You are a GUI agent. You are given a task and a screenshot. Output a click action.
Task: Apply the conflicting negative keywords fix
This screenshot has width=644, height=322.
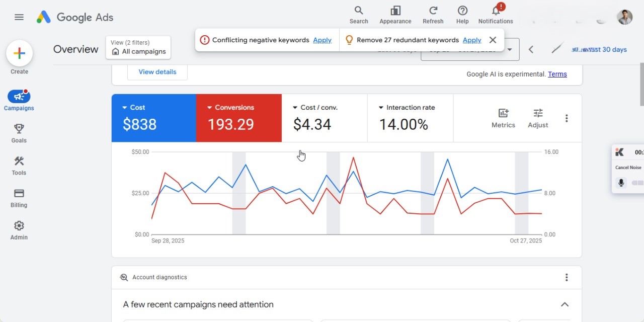coord(322,40)
